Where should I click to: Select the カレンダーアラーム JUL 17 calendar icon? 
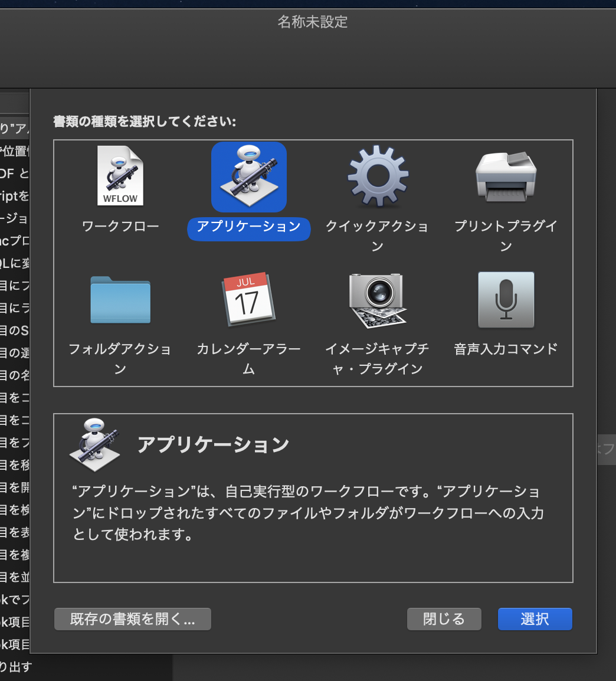248,300
